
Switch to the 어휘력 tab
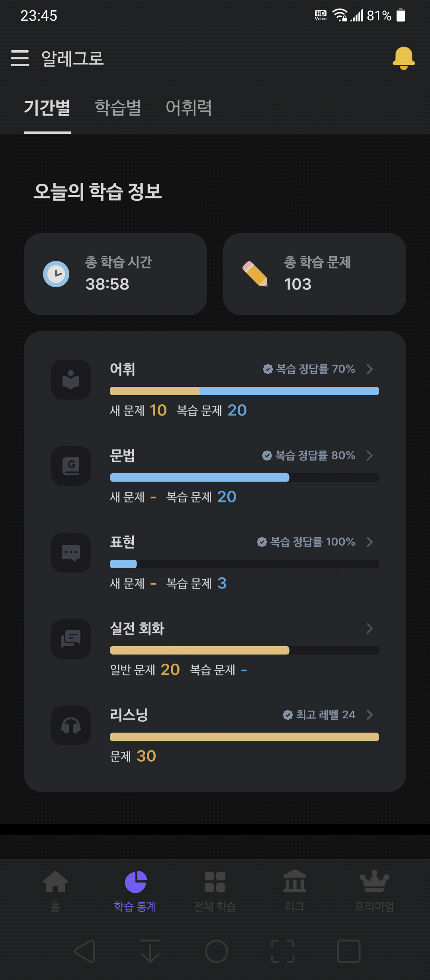189,108
